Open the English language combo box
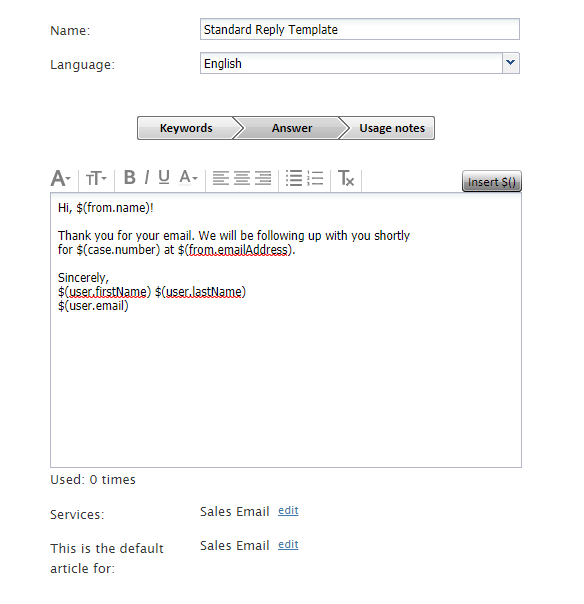The width and height of the screenshot is (584, 604). (360, 63)
